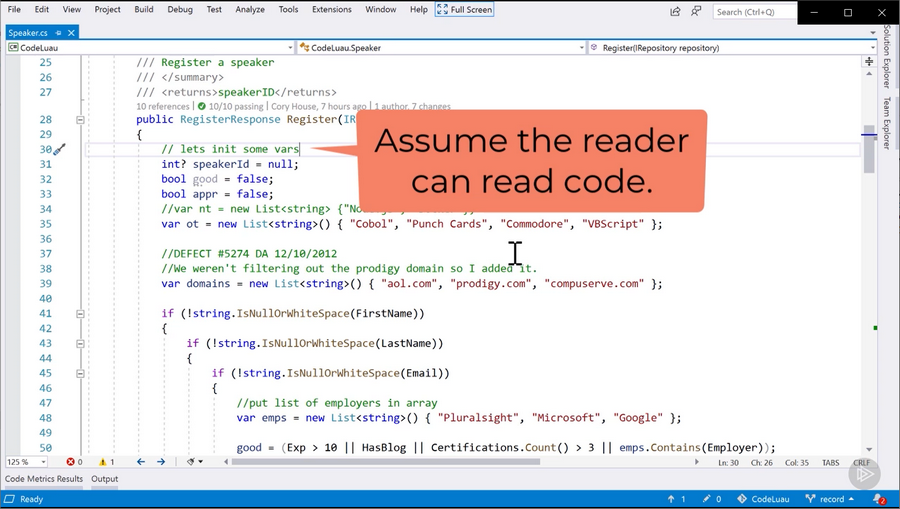
Task: Click the Full Screen button
Action: pos(464,10)
